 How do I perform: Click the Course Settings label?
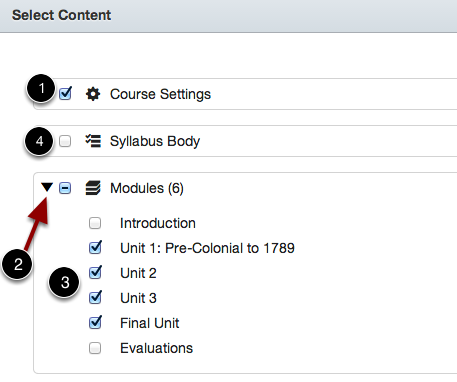[160, 94]
